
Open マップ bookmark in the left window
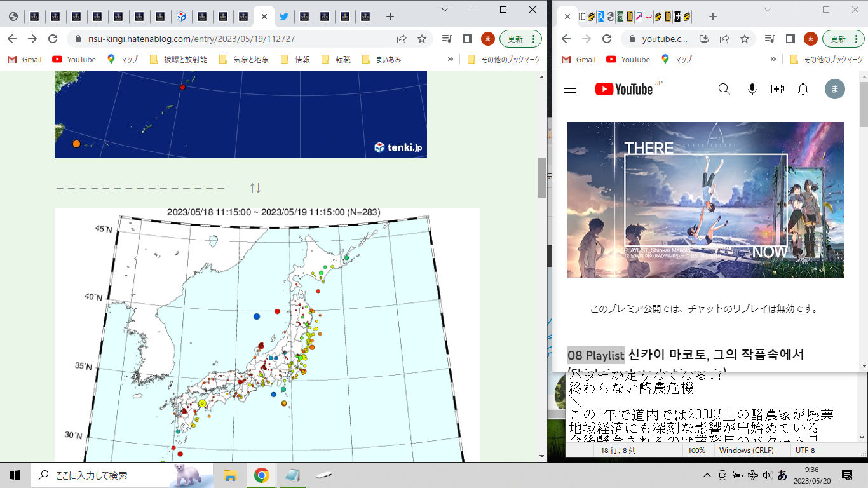pyautogui.click(x=123, y=59)
